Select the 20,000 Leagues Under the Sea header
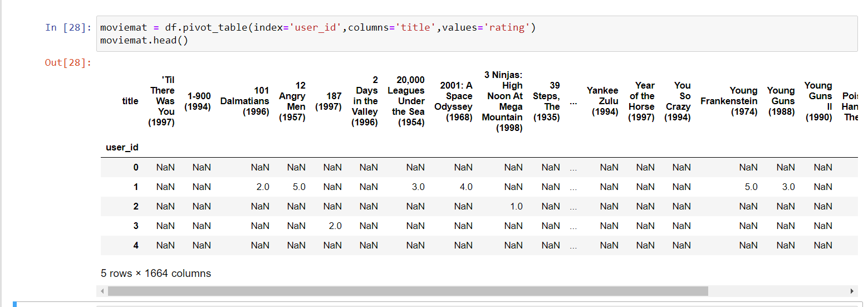Screen dimensions: 868x307 (406, 101)
